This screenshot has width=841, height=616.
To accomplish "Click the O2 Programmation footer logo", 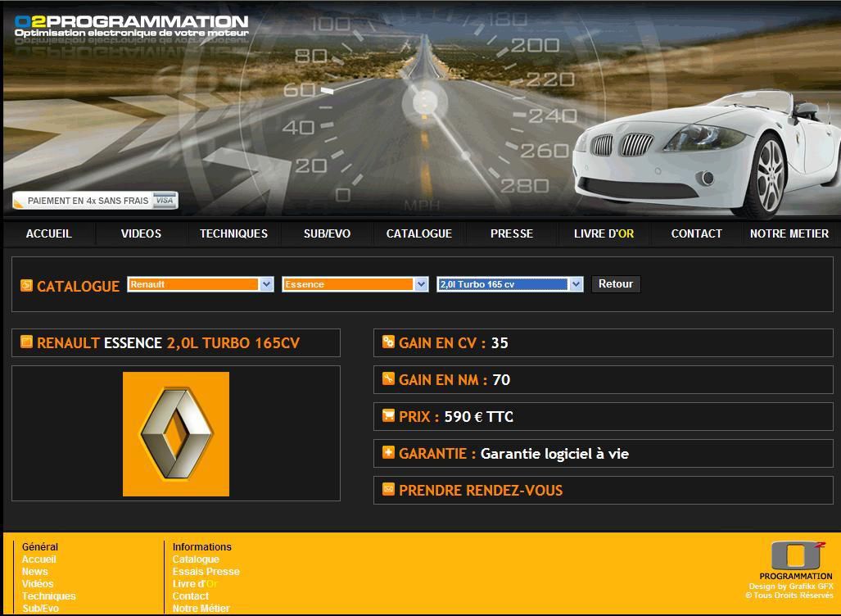I will coord(797,560).
